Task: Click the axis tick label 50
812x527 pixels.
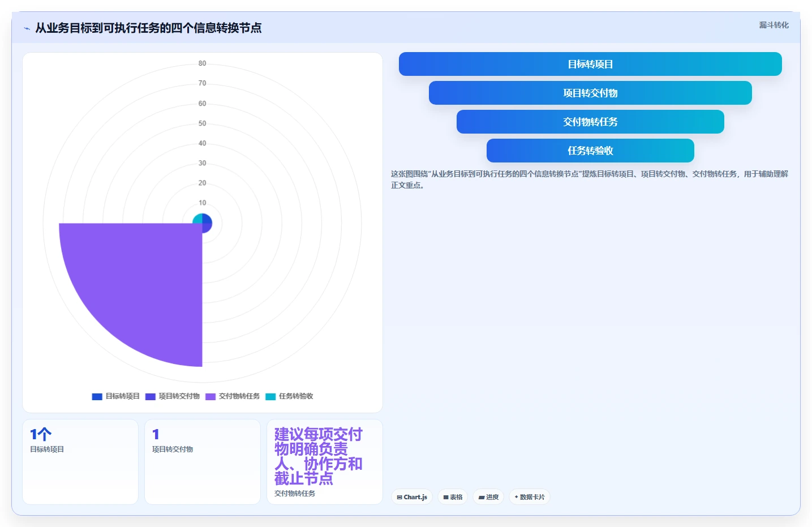Action: coord(202,123)
